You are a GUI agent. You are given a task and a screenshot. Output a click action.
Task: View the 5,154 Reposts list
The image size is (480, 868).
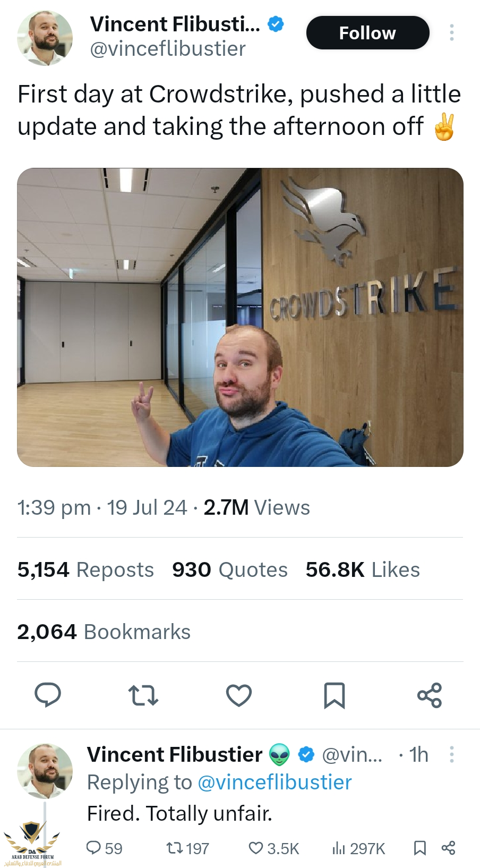coord(85,569)
